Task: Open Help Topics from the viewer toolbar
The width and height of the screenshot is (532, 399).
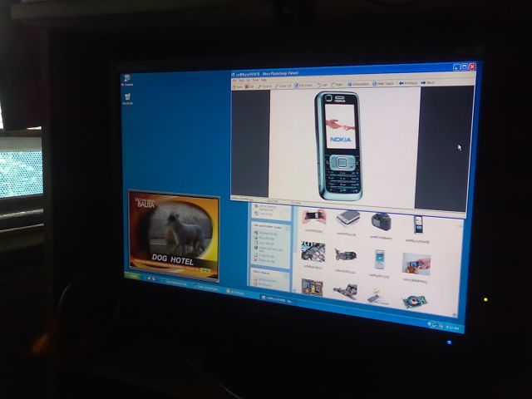Action: coord(383,83)
